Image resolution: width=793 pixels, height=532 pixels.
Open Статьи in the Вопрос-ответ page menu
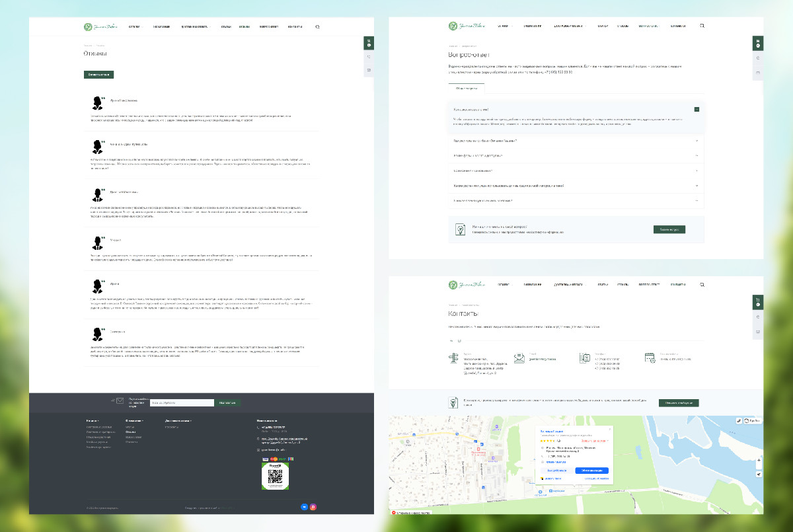602,26
